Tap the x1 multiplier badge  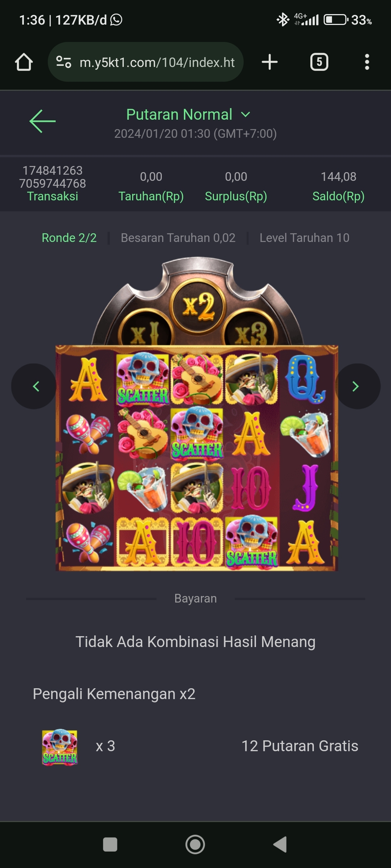pyautogui.click(x=145, y=331)
